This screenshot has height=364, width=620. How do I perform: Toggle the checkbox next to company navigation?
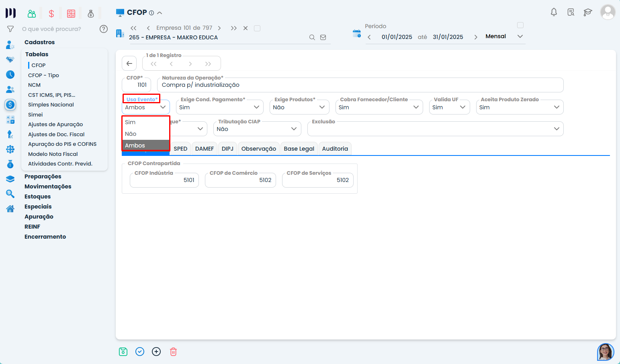click(x=258, y=28)
